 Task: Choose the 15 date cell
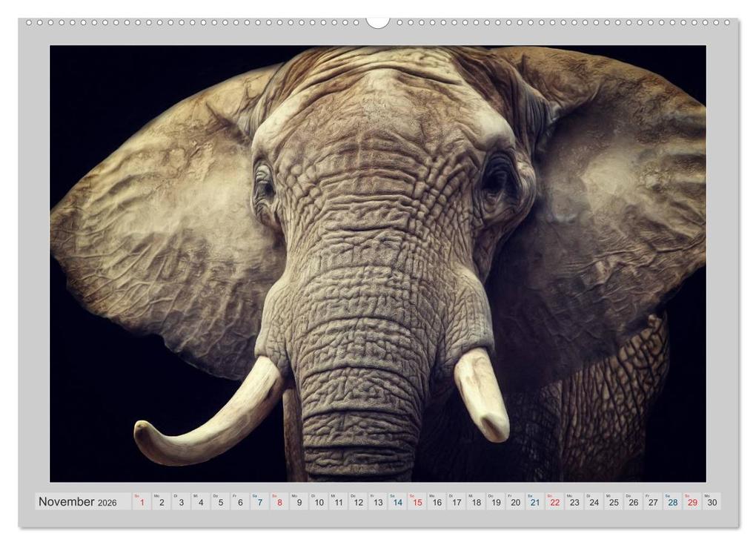[417, 502]
